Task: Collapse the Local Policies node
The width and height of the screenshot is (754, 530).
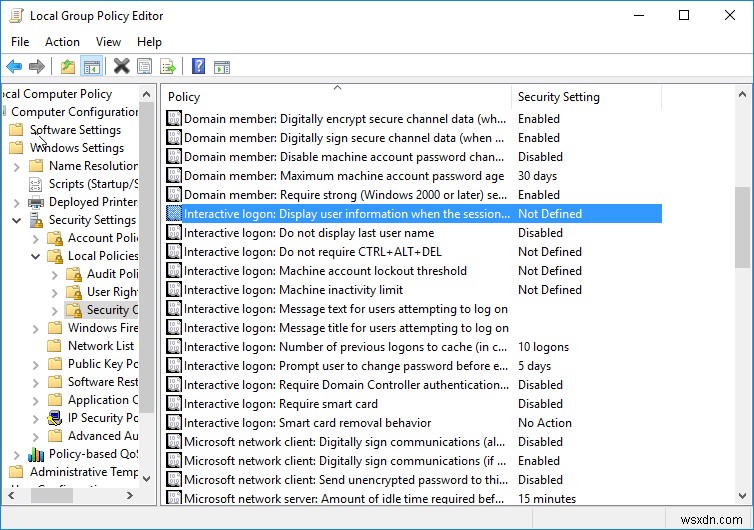Action: coord(36,256)
